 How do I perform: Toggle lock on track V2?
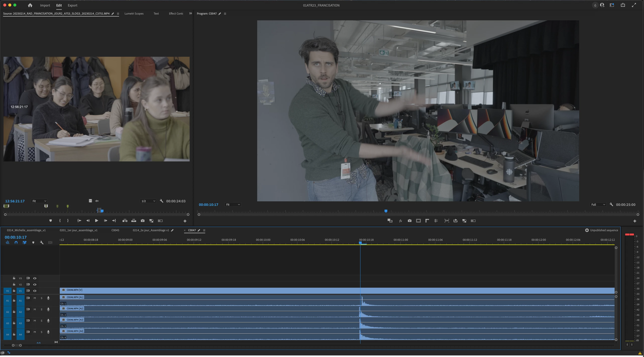coord(14,284)
